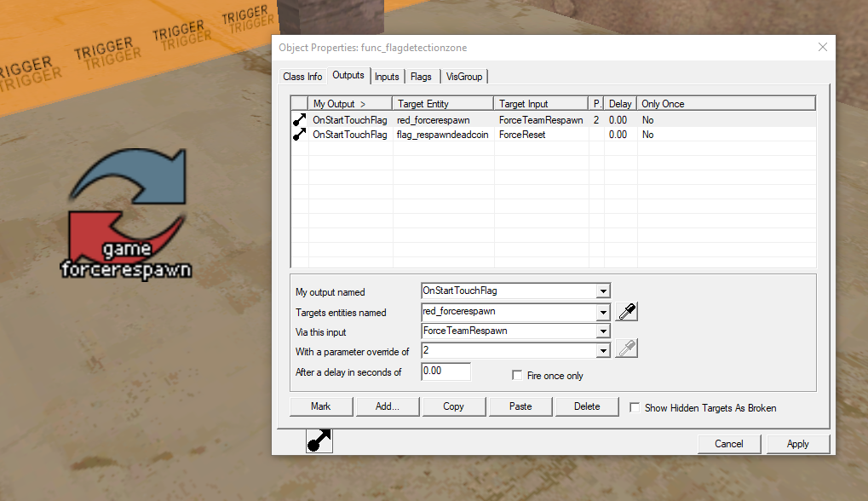868x501 pixels.
Task: Sort by the Target Entity column header
Action: coord(443,103)
